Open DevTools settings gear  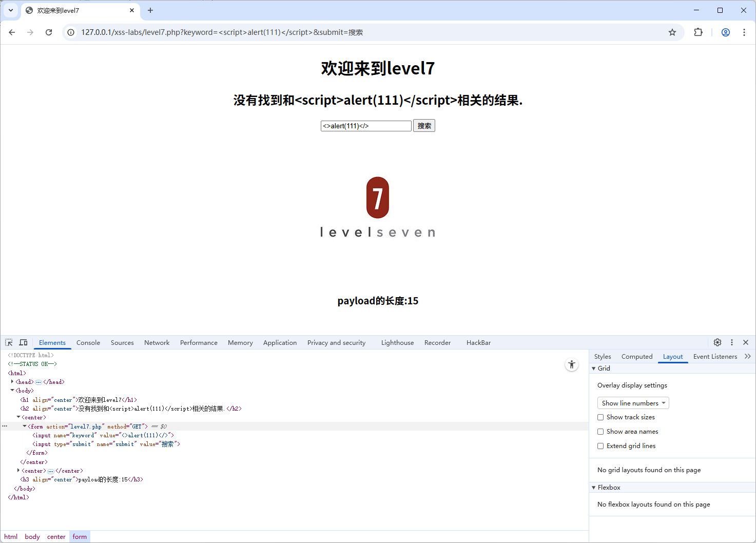tap(718, 342)
